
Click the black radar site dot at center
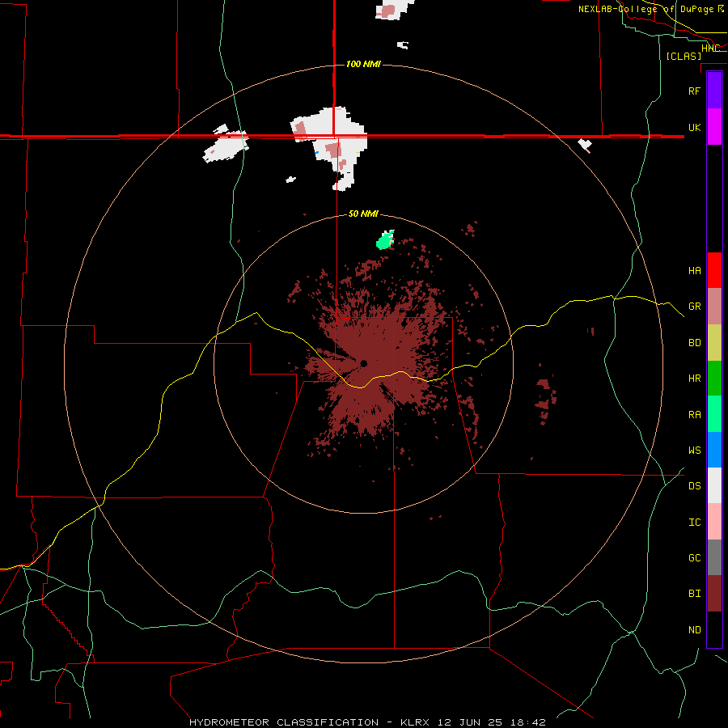tap(363, 363)
